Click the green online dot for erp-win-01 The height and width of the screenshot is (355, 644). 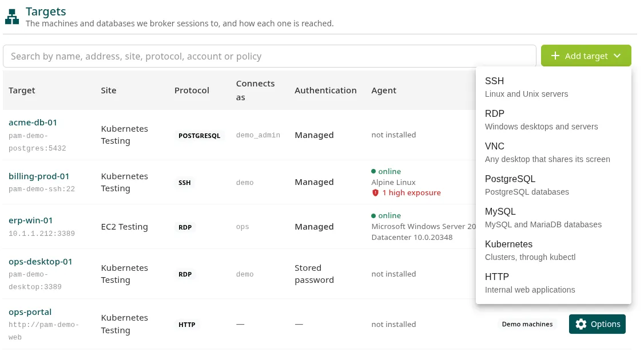coord(373,215)
